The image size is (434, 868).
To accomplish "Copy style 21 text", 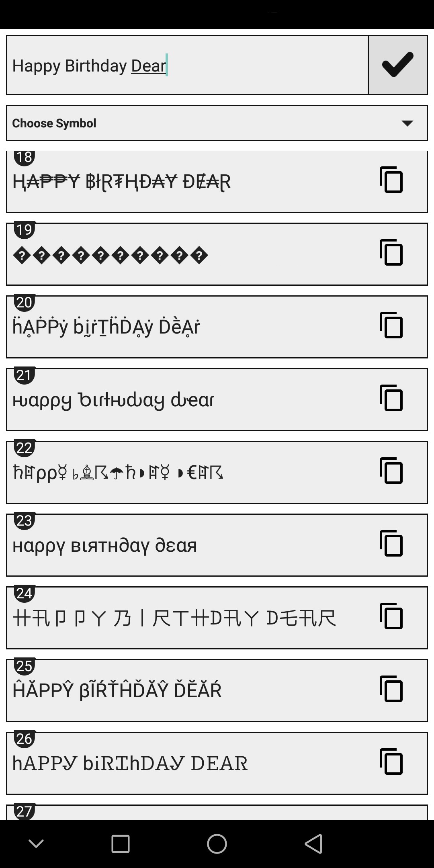I will (x=391, y=398).
